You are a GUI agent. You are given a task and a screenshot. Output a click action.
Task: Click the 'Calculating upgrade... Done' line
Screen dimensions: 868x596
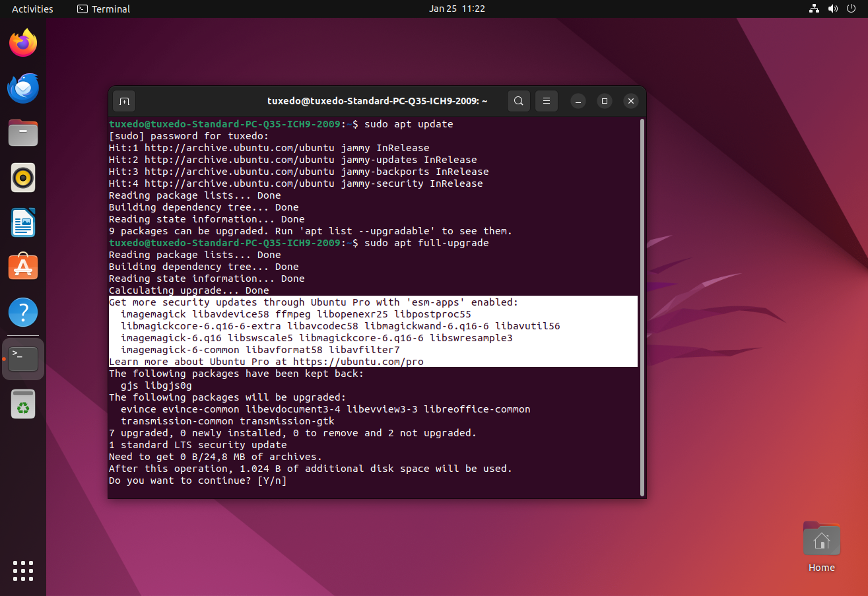point(189,290)
